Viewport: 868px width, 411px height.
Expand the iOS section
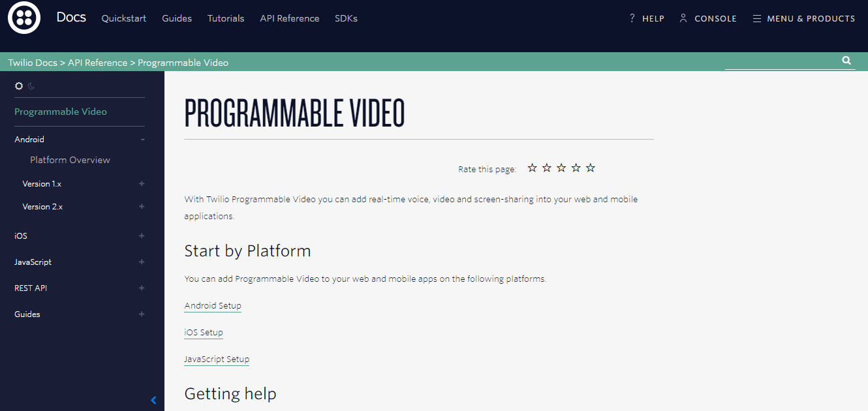click(x=142, y=236)
